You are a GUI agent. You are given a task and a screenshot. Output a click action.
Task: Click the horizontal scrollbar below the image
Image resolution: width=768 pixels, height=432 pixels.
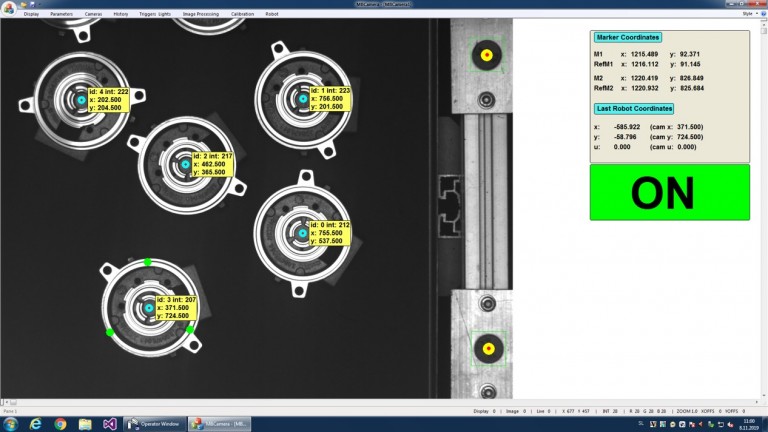382,402
